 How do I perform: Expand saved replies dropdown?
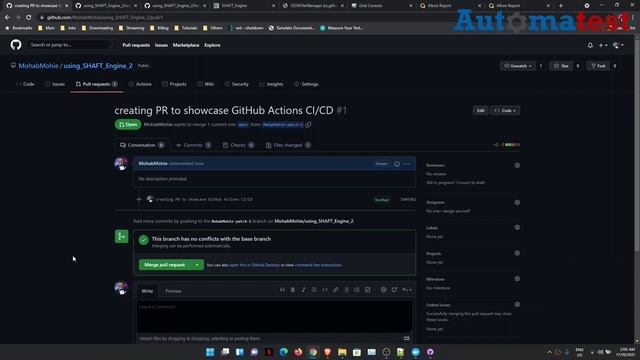[x=407, y=290]
